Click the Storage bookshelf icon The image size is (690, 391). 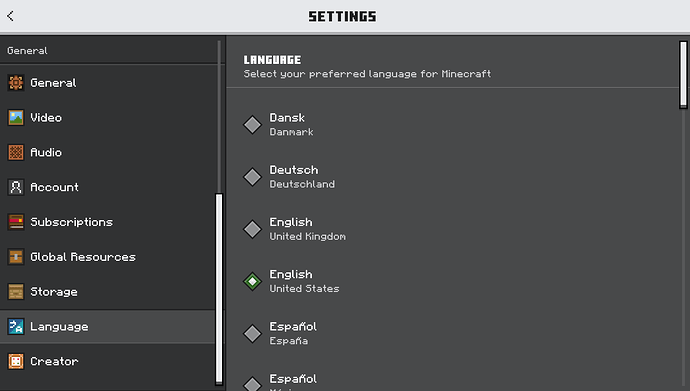16,292
